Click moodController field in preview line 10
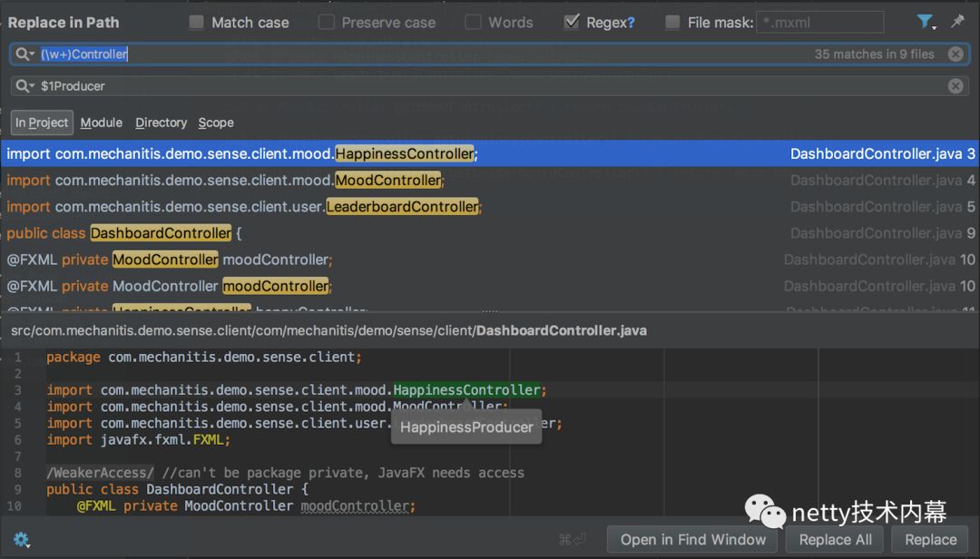 (355, 505)
